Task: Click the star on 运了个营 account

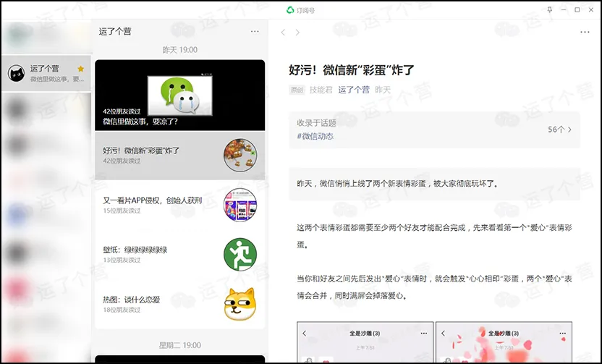Action: [x=80, y=69]
